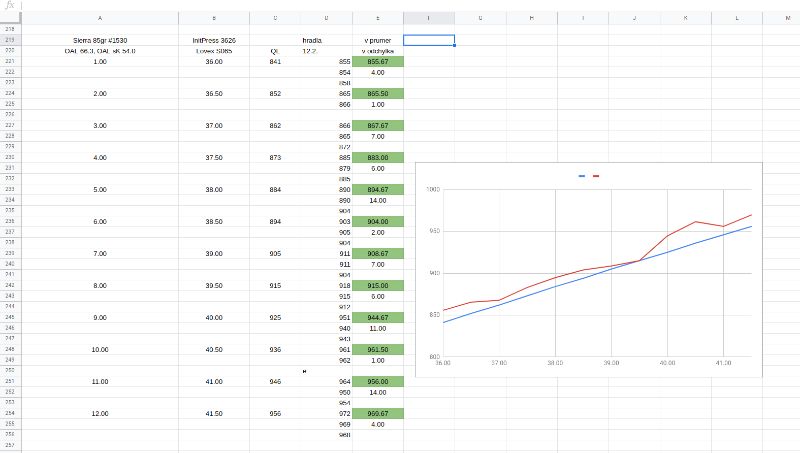Viewport: 800px width, 453px height.
Task: Select green cell with value 969.67
Action: click(377, 413)
